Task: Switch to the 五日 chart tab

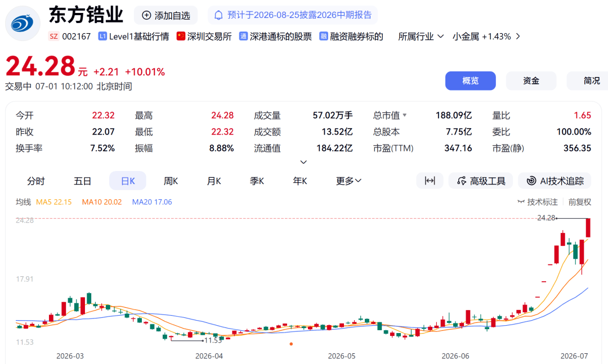Action: [82, 181]
